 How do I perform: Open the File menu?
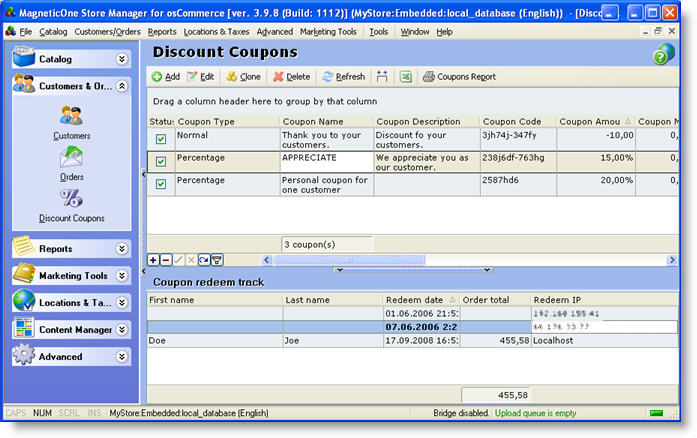pyautogui.click(x=25, y=32)
